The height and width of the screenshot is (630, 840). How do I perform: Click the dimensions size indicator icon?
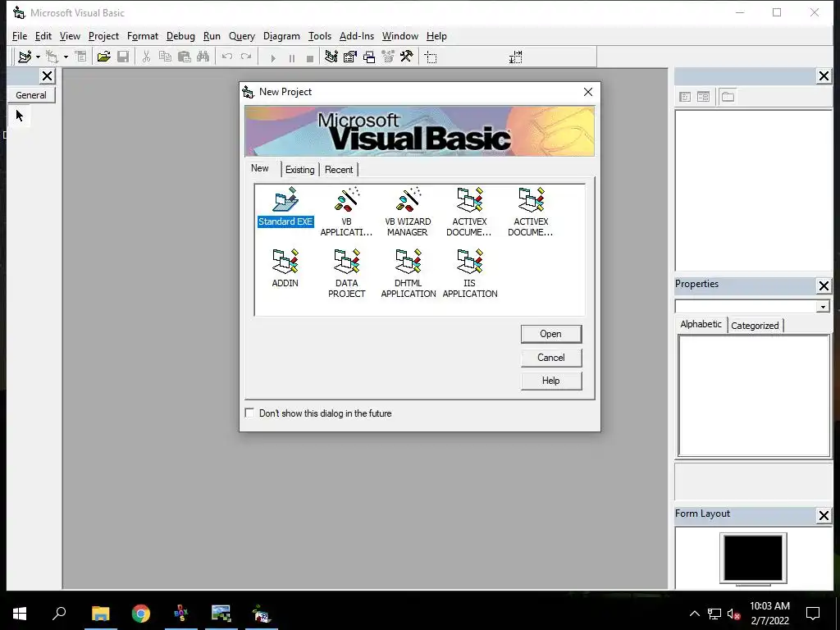click(x=515, y=57)
